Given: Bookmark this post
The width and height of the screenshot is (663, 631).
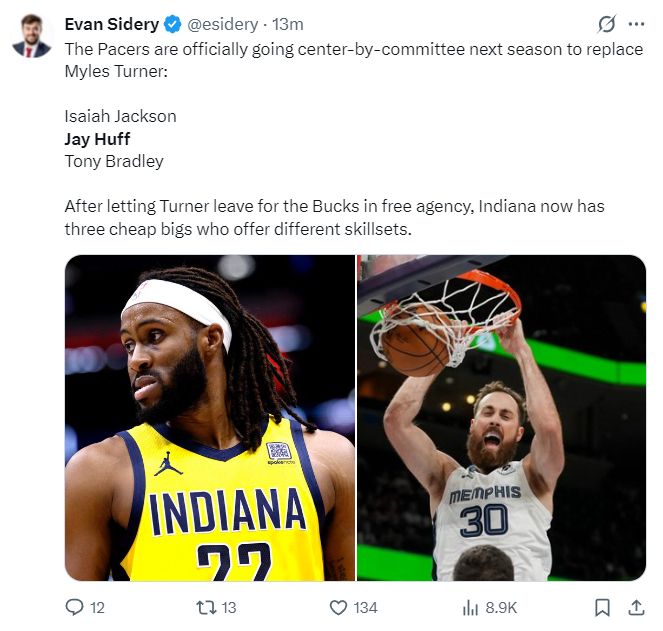Looking at the screenshot, I should coord(602,608).
